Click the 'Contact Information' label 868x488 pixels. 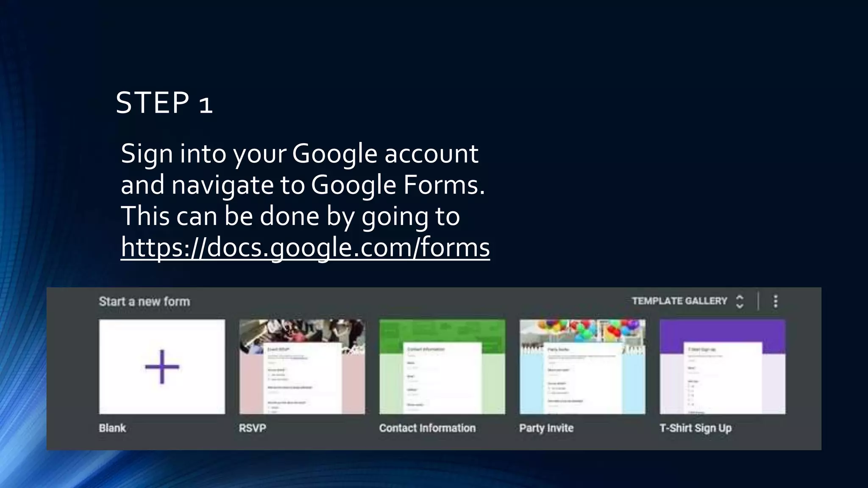[427, 428]
